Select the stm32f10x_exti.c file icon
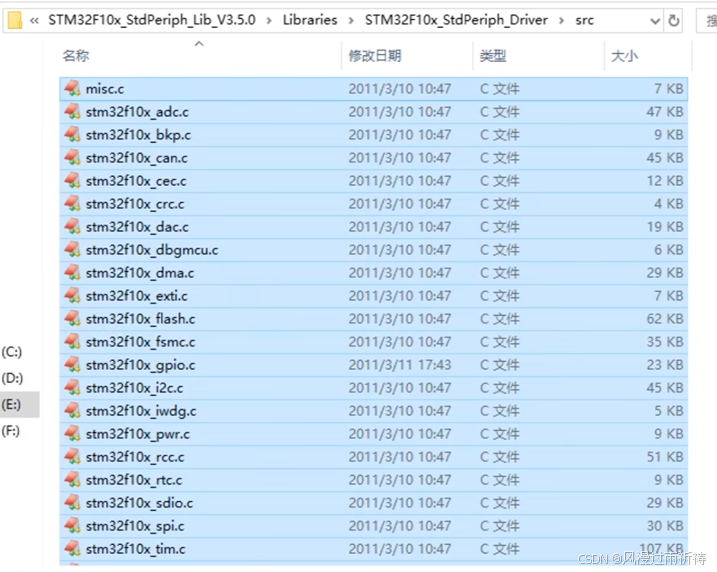The image size is (717, 572). click(x=72, y=295)
